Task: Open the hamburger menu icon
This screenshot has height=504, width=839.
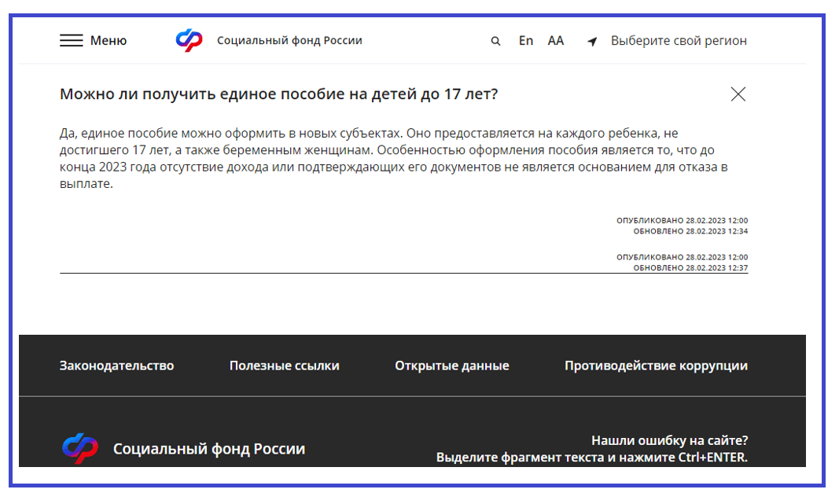Action: pos(72,41)
